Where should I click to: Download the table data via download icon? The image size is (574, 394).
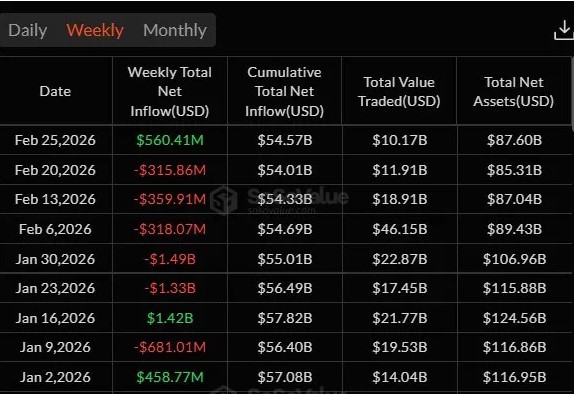(x=564, y=30)
